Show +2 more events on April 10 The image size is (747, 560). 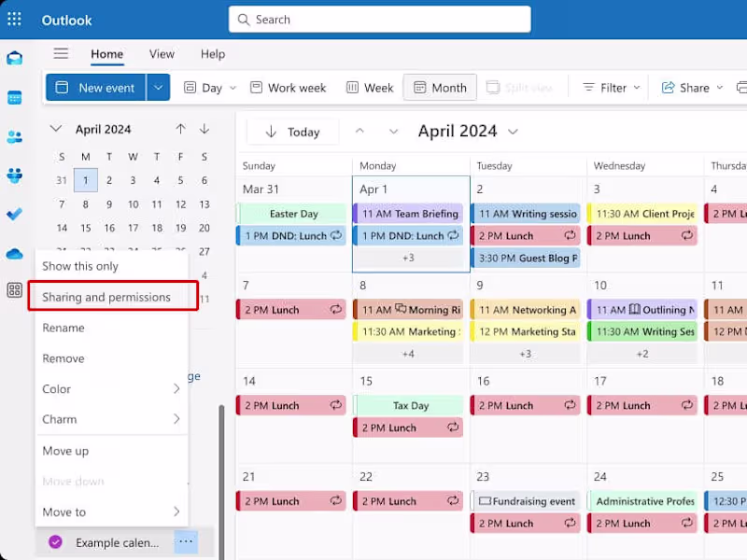tap(642, 354)
